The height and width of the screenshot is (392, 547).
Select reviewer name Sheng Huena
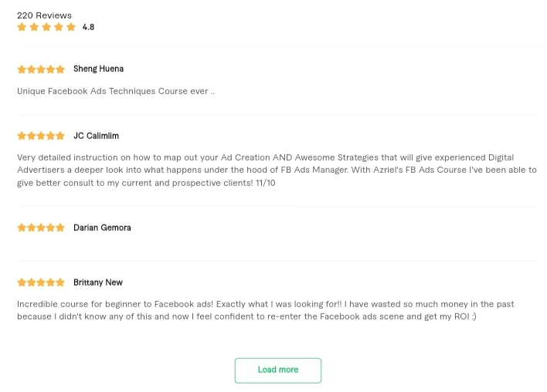click(x=98, y=69)
